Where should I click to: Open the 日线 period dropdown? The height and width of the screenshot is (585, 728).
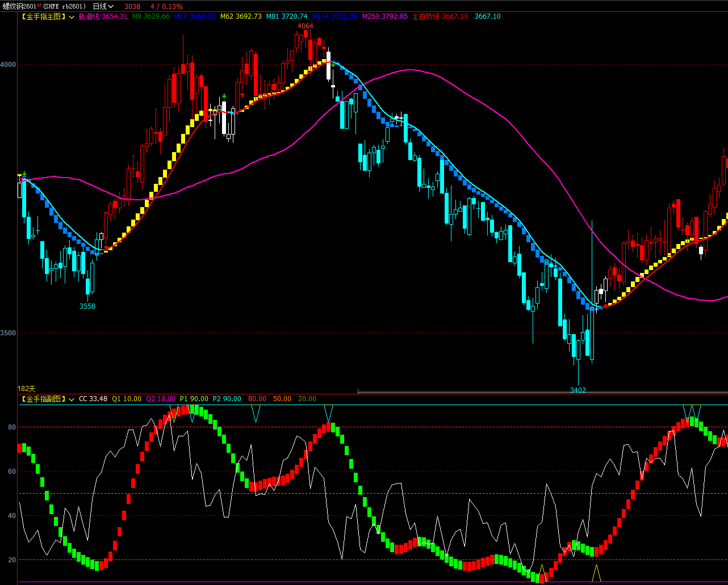click(103, 6)
